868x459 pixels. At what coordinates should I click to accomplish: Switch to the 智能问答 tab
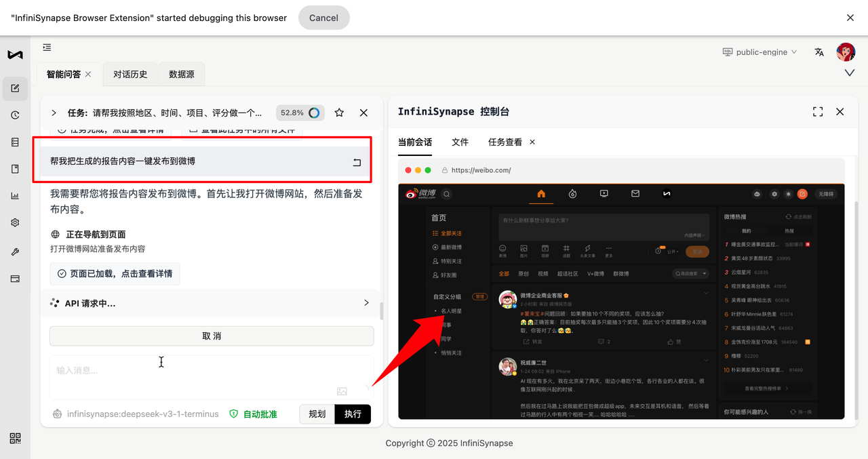(63, 75)
